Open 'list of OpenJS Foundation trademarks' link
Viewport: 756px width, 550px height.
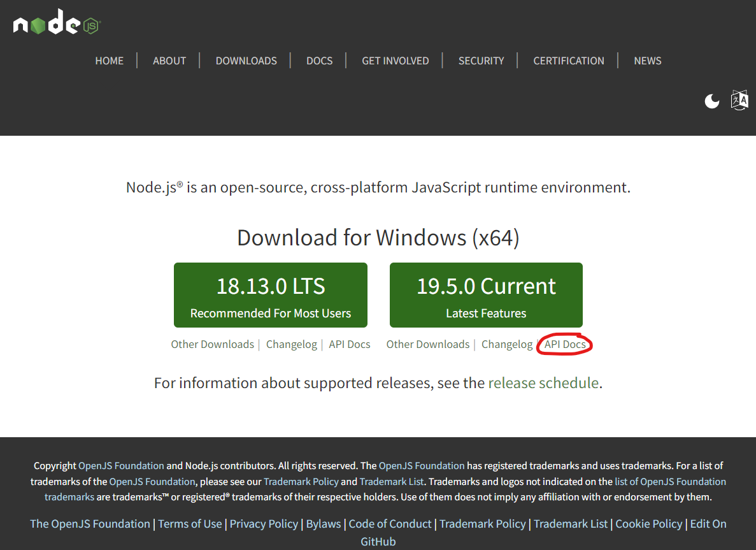pos(670,482)
